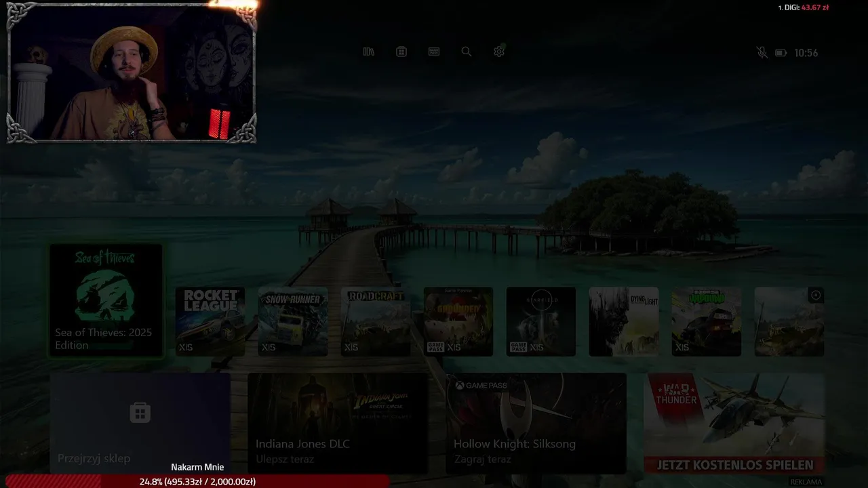Screen dimensions: 868x488
Task: Click the store bag icon on Przejrzyj sklep
Action: pos(140,413)
